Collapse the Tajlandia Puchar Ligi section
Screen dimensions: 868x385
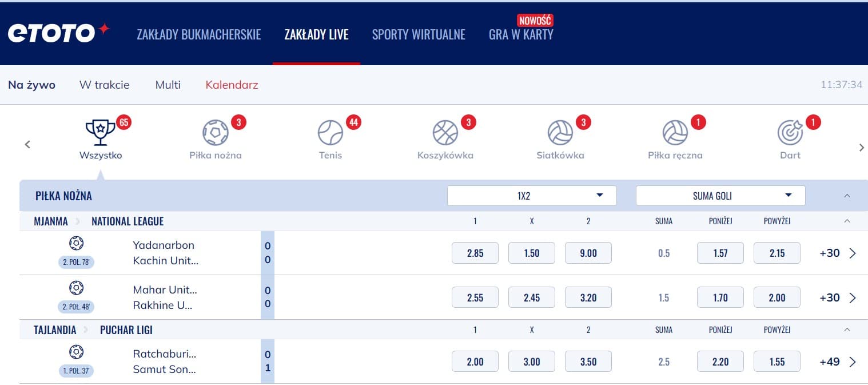pyautogui.click(x=847, y=330)
